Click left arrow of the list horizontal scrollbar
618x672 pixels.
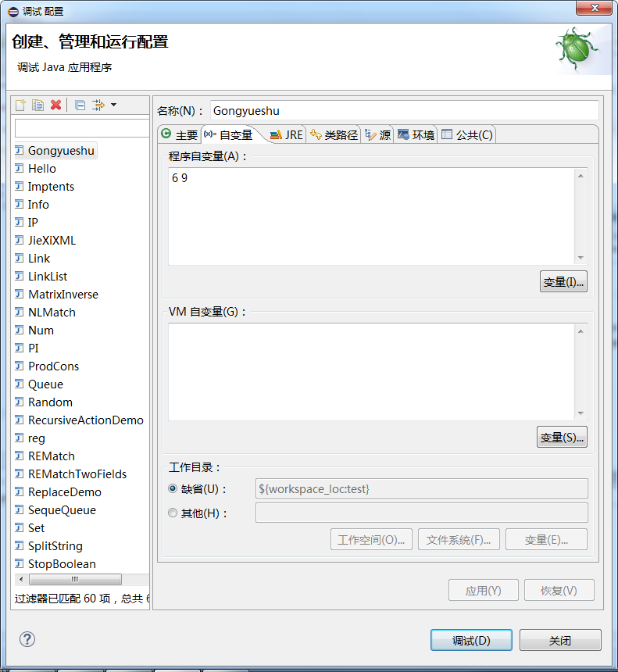point(21,580)
